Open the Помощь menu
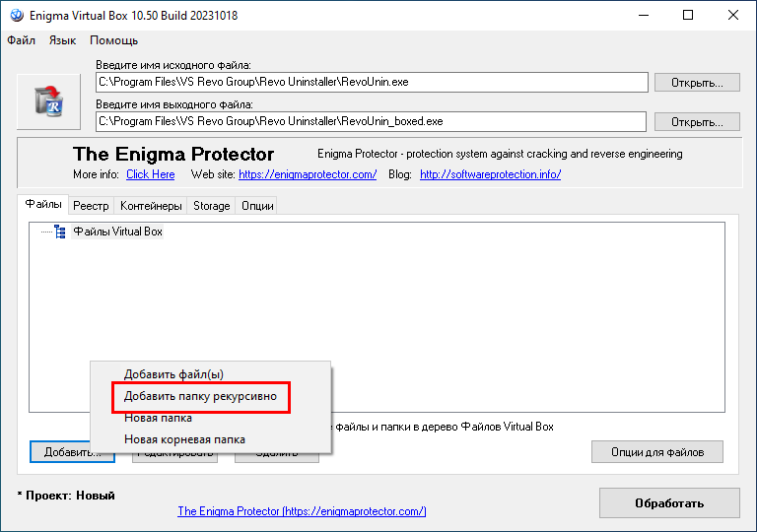The image size is (757, 532). [114, 40]
